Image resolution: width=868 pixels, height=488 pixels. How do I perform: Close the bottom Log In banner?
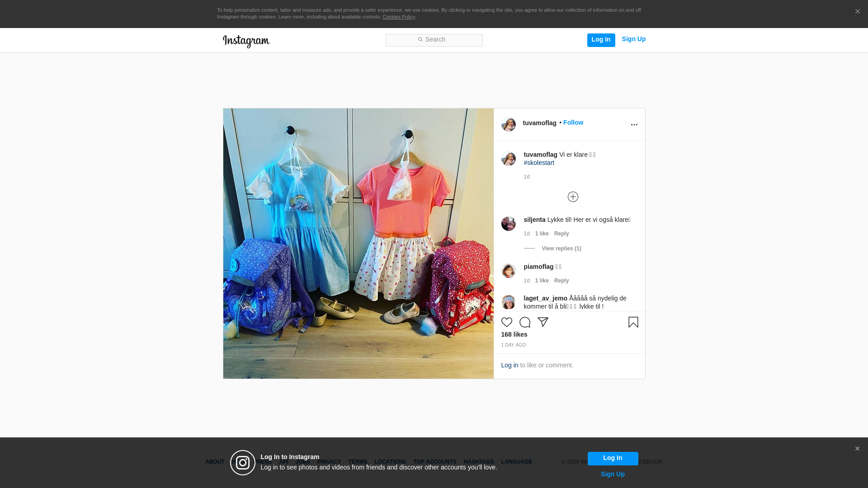[x=857, y=449]
